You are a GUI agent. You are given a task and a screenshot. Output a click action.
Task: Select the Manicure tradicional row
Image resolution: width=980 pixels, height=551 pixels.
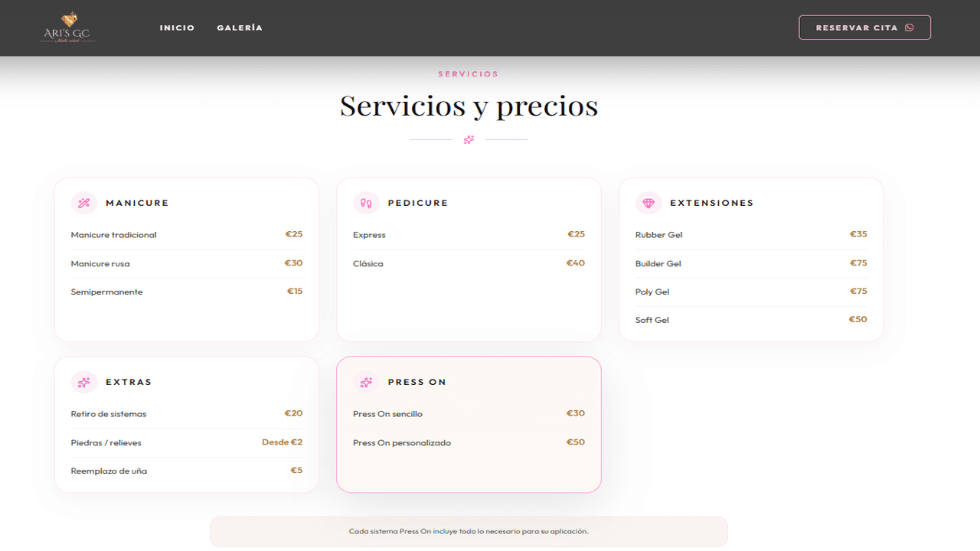click(187, 235)
